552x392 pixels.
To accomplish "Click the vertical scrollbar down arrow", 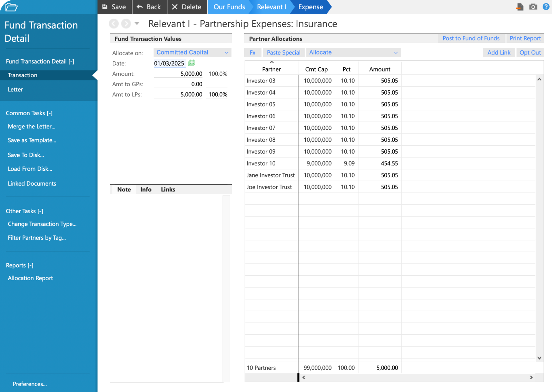I will click(539, 358).
